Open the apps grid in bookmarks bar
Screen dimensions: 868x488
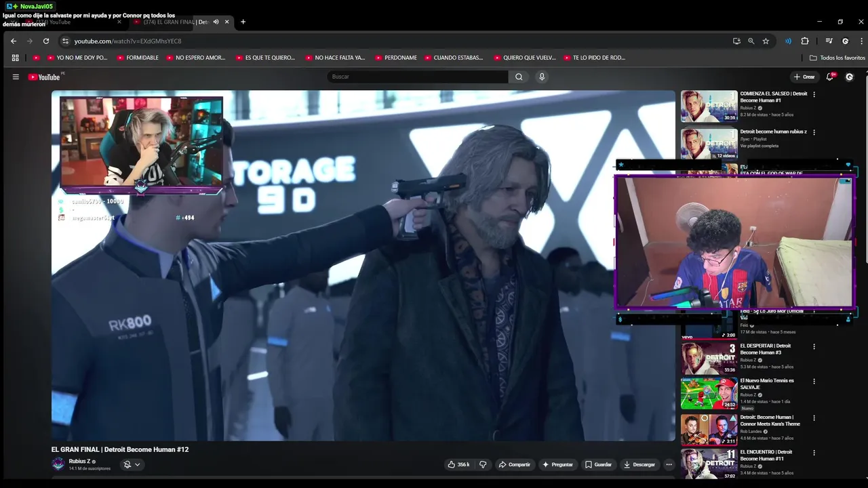[x=15, y=58]
